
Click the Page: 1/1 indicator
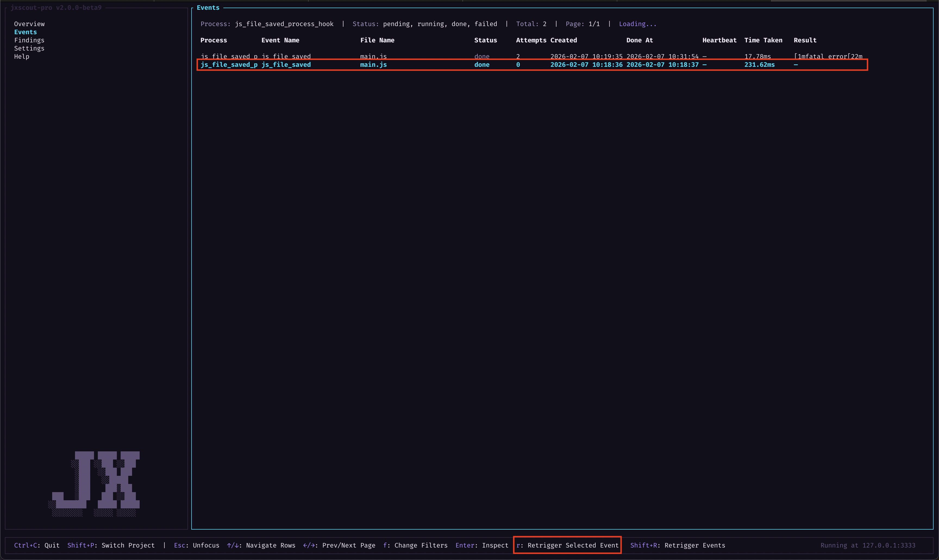(582, 24)
